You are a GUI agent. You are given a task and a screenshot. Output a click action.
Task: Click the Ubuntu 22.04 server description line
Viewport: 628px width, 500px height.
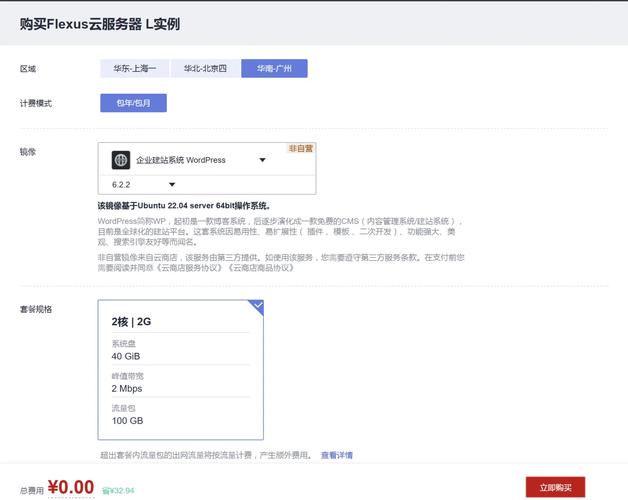click(185, 206)
